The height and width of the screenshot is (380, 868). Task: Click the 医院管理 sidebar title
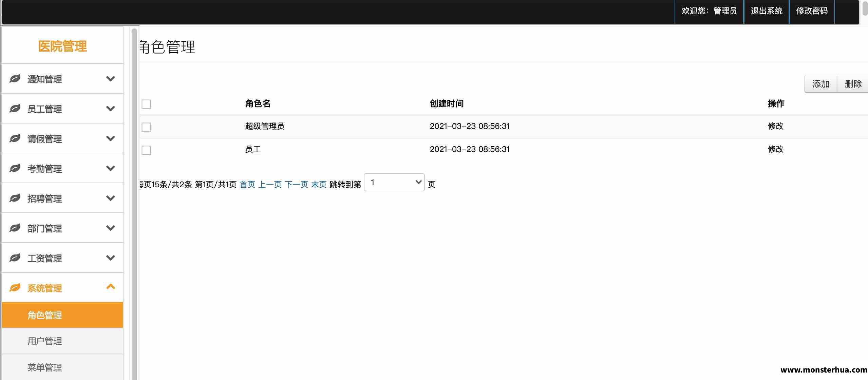point(62,46)
